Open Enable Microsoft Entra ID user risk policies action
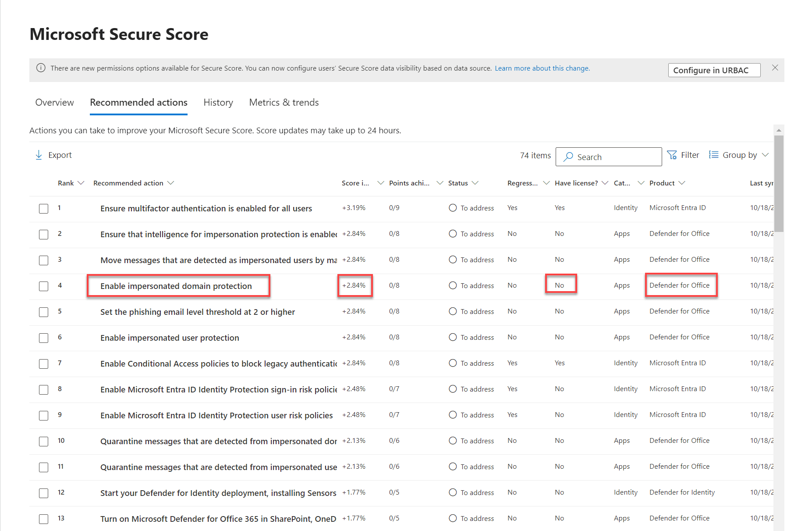Image resolution: width=812 pixels, height=531 pixels. click(x=216, y=416)
